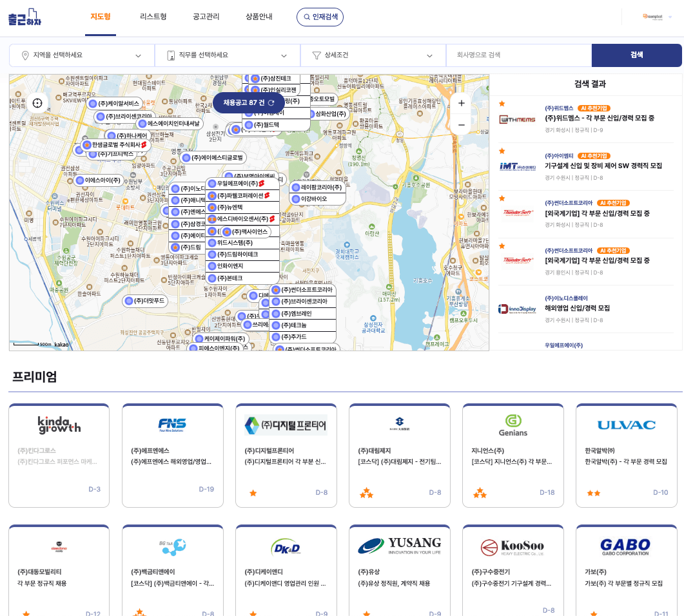684x616 pixels.
Task: Switch to the 지도형 tab
Action: 101,17
